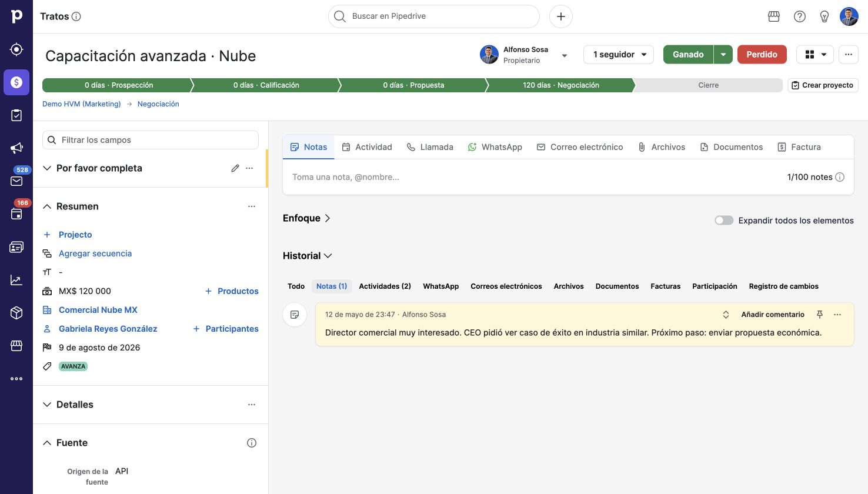Mark deal as Ganado

688,54
